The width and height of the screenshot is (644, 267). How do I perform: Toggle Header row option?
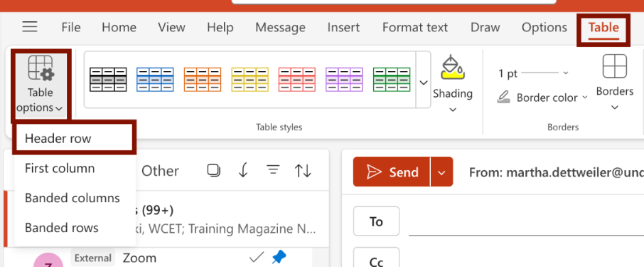75,138
